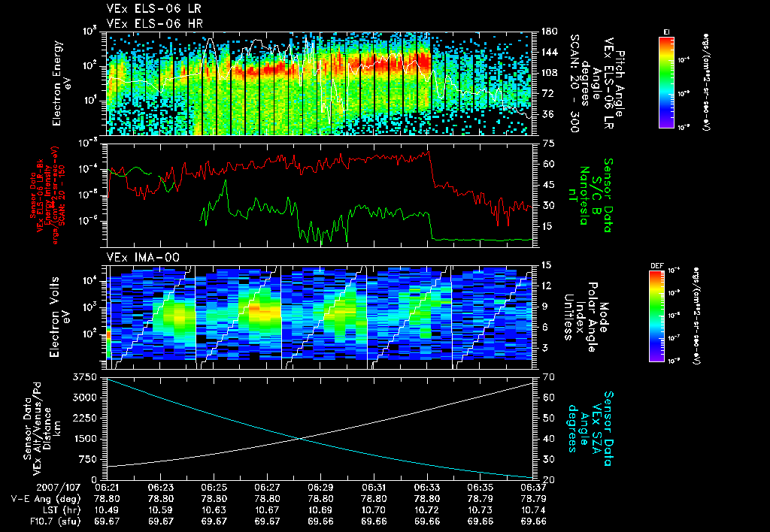
Task: Click the 75 nanotesla axis tick
Action: (548, 144)
